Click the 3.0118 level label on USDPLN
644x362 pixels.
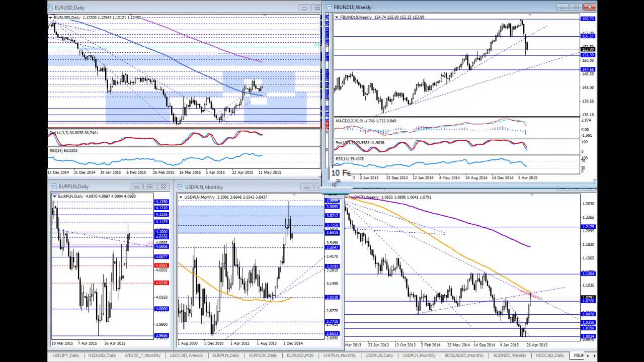[x=332, y=297]
